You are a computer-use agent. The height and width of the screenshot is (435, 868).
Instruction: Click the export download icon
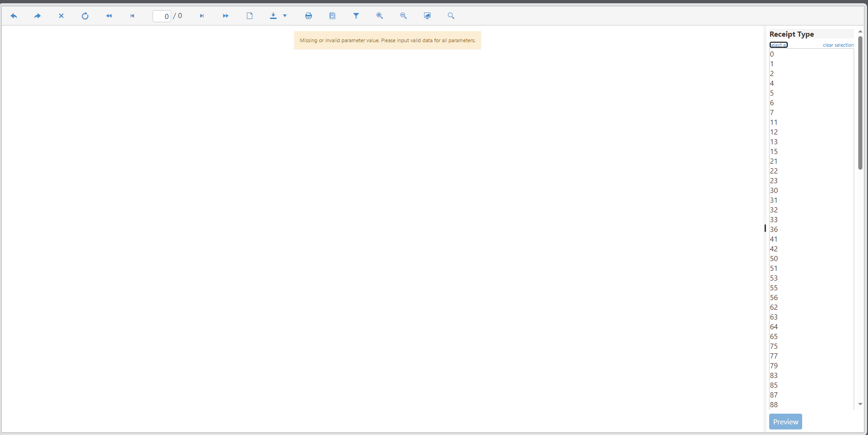click(x=273, y=16)
